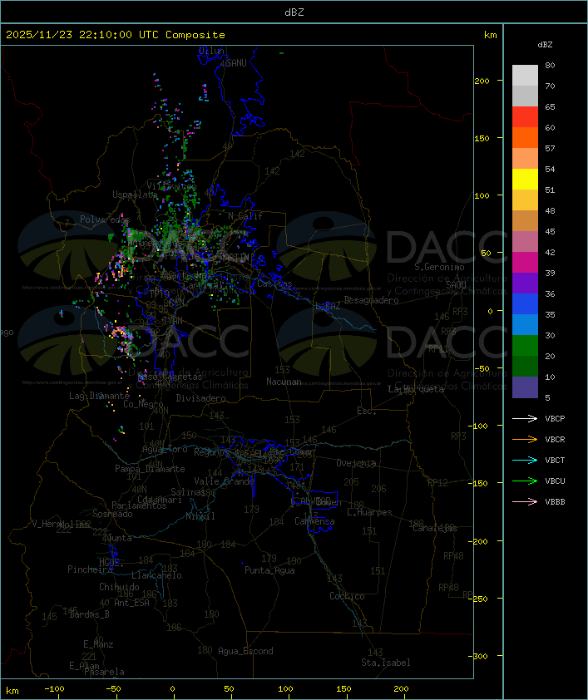Click the Punta_Agua map label
Viewport: 588px width, 700px height.
tap(269, 570)
